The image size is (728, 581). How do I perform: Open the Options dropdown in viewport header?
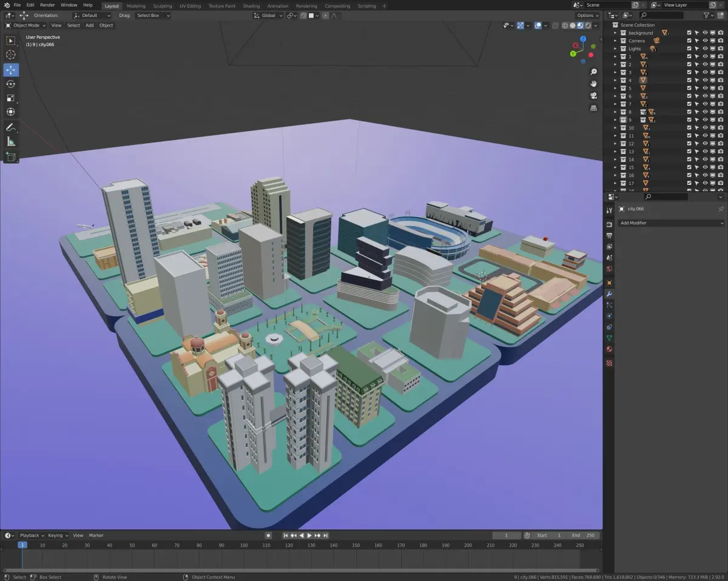[588, 15]
